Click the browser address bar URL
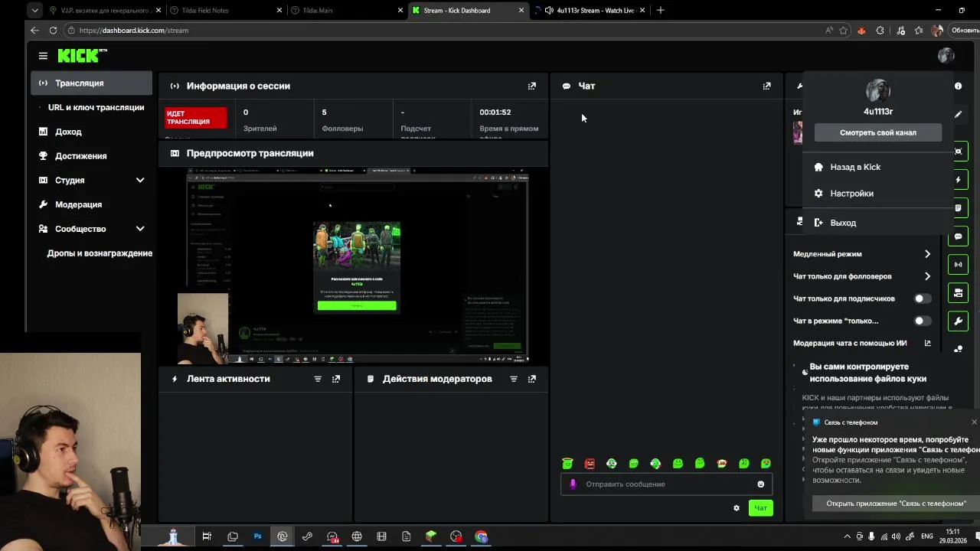This screenshot has height=551, width=980. tap(134, 31)
